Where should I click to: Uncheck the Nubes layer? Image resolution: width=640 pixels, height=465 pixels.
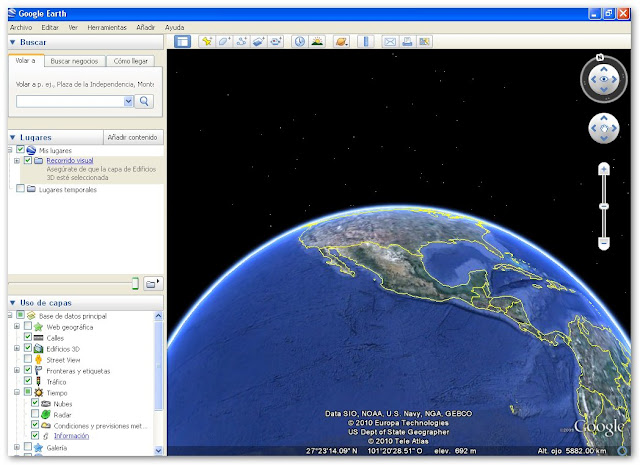click(35, 403)
